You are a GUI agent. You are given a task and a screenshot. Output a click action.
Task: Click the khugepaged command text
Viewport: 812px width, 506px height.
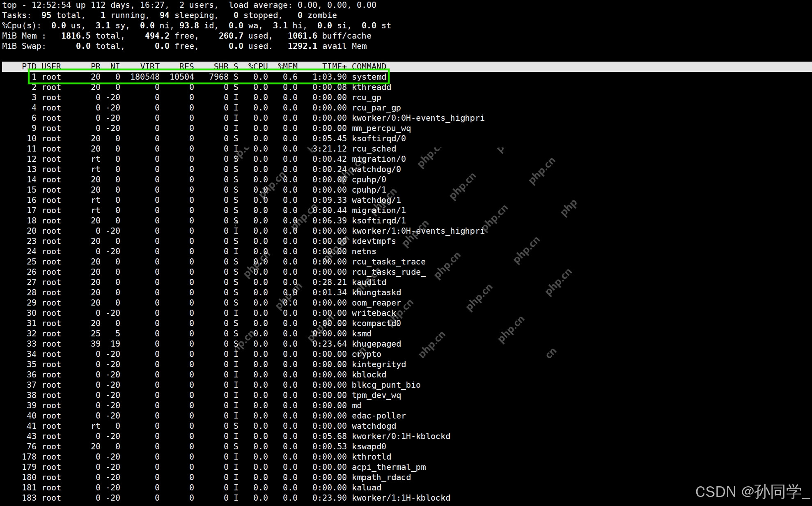[x=376, y=344]
